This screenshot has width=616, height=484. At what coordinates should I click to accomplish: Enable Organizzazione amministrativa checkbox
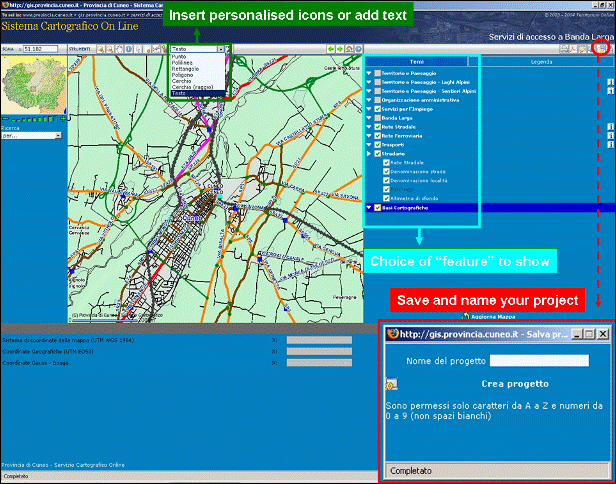click(x=378, y=100)
